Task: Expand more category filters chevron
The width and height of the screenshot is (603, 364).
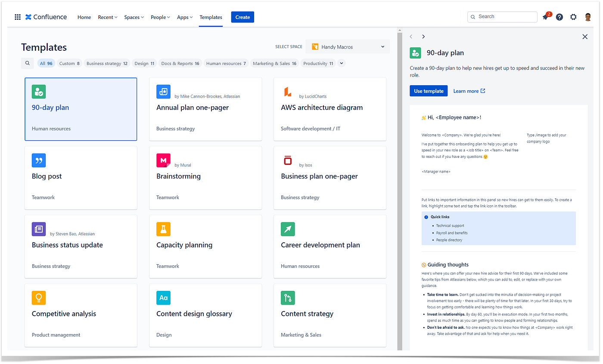Action: coord(341,63)
